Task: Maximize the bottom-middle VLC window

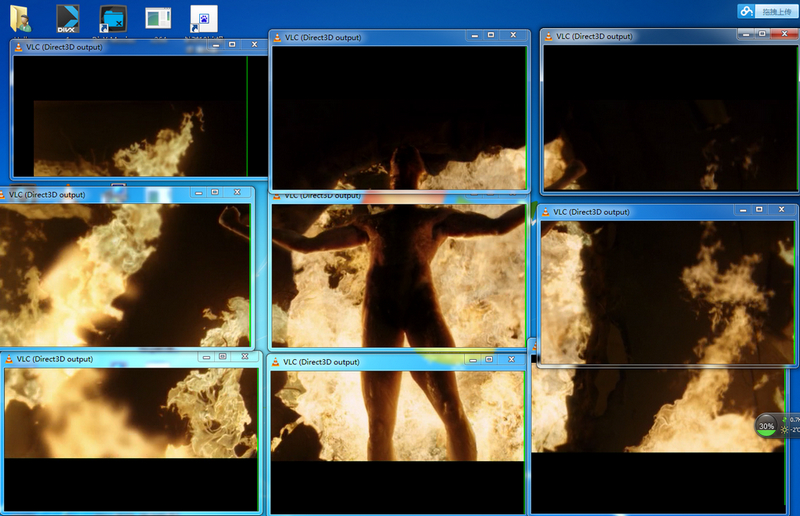Action: [x=489, y=359]
